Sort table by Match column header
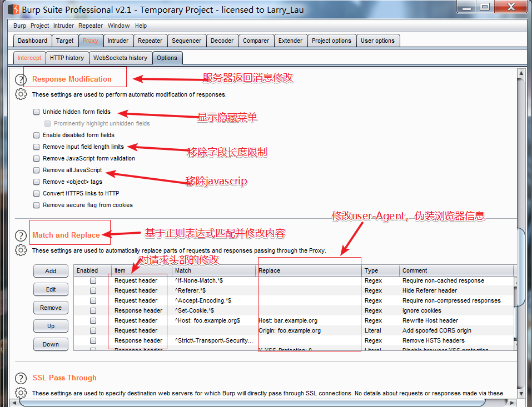The height and width of the screenshot is (407, 532). [x=214, y=270]
